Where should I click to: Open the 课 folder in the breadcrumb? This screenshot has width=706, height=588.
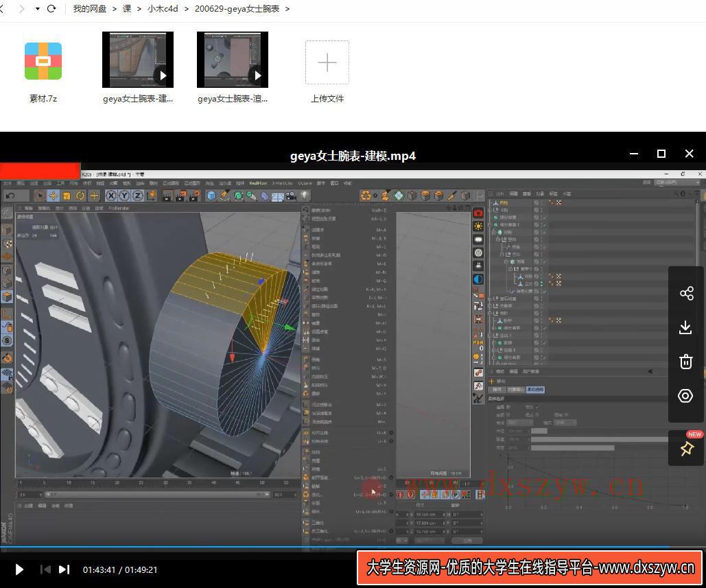click(x=127, y=9)
